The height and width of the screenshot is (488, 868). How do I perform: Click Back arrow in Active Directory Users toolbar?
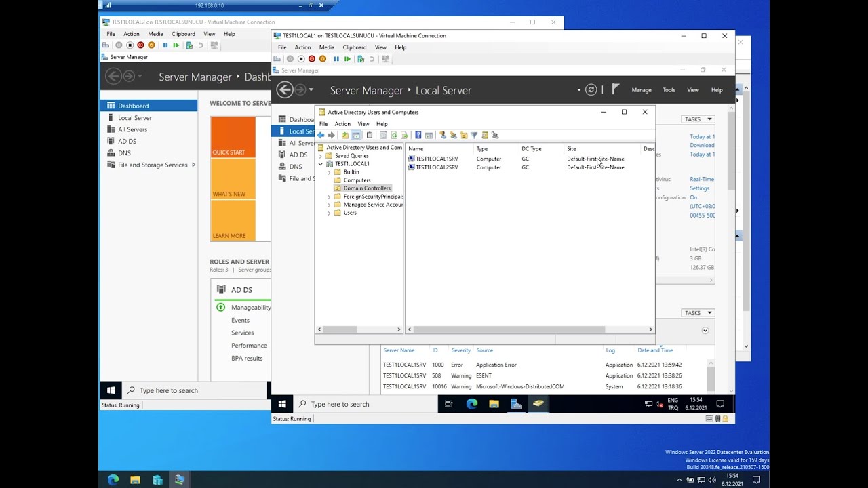321,135
